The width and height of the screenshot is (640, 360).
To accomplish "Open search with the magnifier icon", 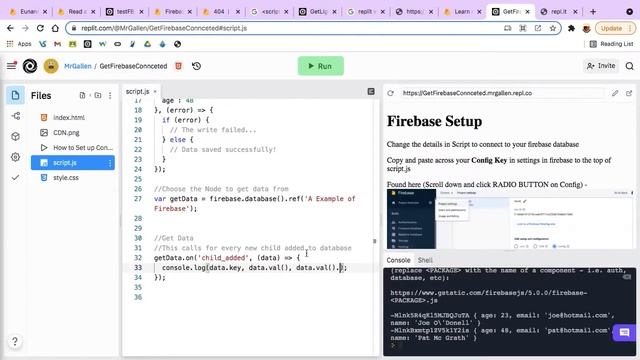I will pos(629,66).
